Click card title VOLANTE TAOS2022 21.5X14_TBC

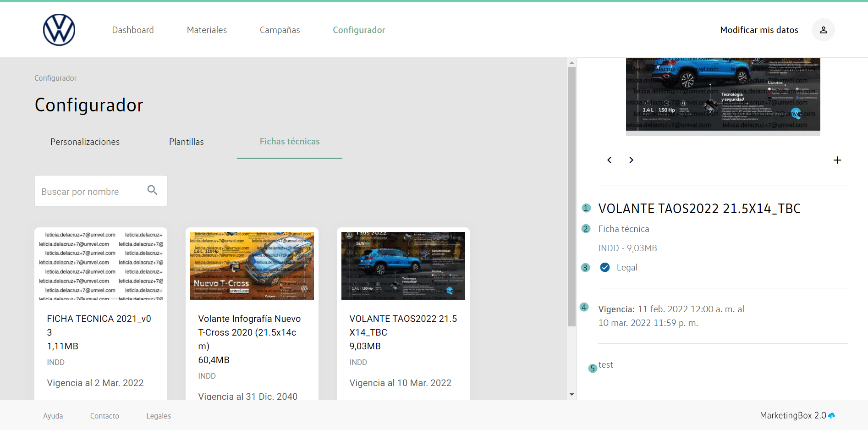tap(403, 325)
